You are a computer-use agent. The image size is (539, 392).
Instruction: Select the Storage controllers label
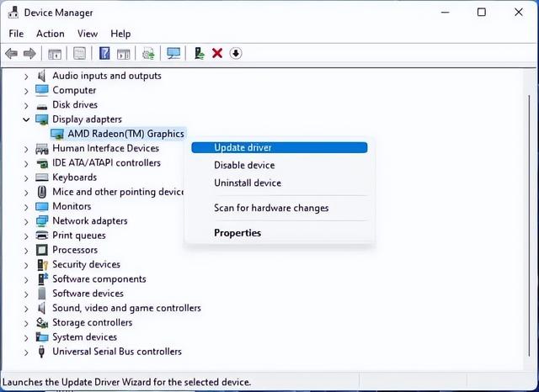(x=92, y=323)
